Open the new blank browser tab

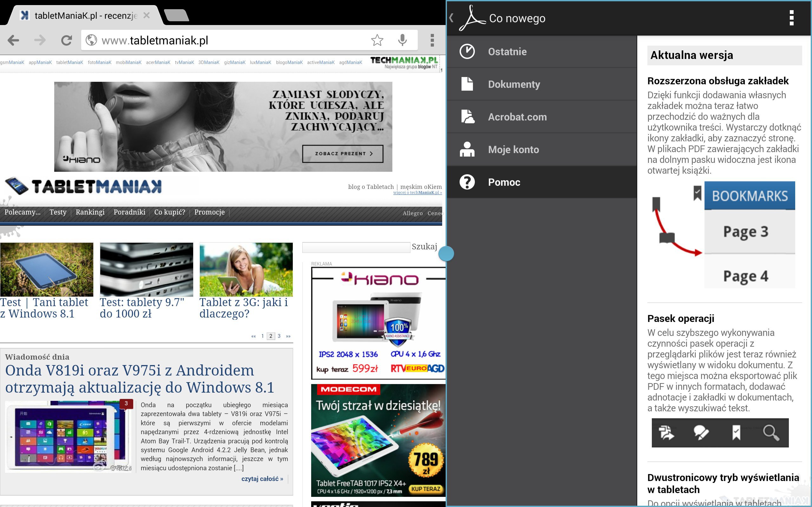(177, 16)
